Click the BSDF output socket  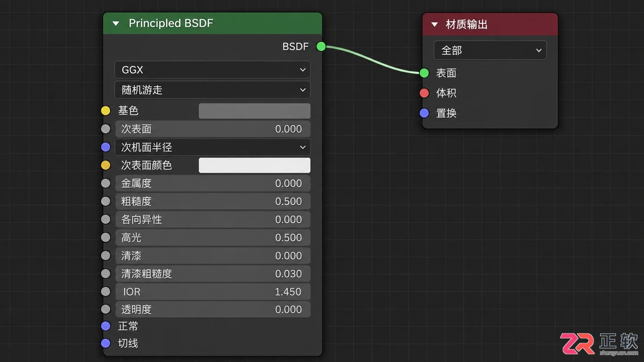pos(321,46)
